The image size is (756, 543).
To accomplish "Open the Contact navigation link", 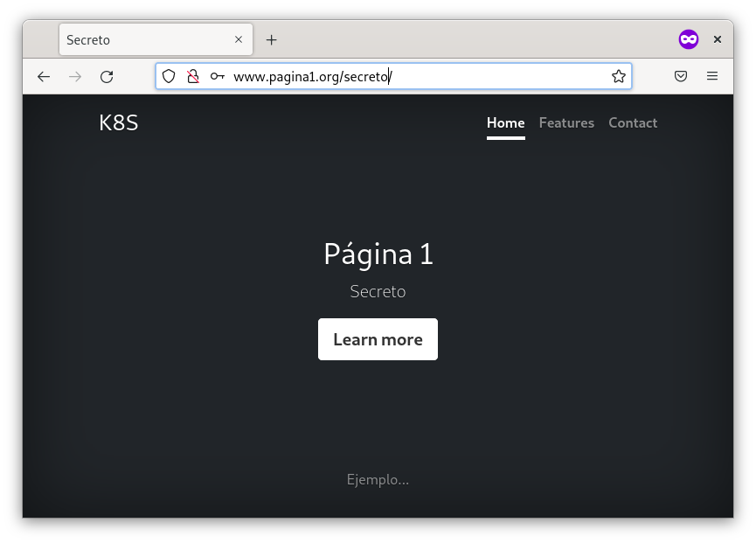I will pyautogui.click(x=633, y=123).
